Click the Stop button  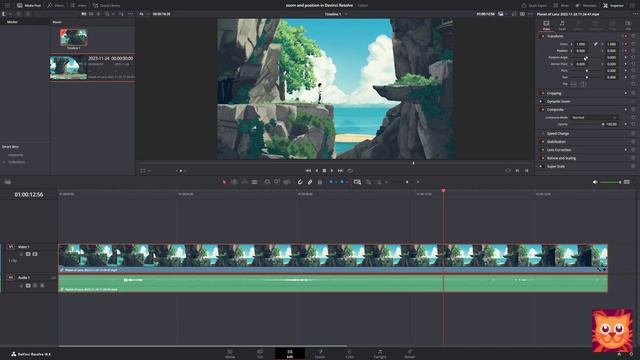pyautogui.click(x=324, y=171)
